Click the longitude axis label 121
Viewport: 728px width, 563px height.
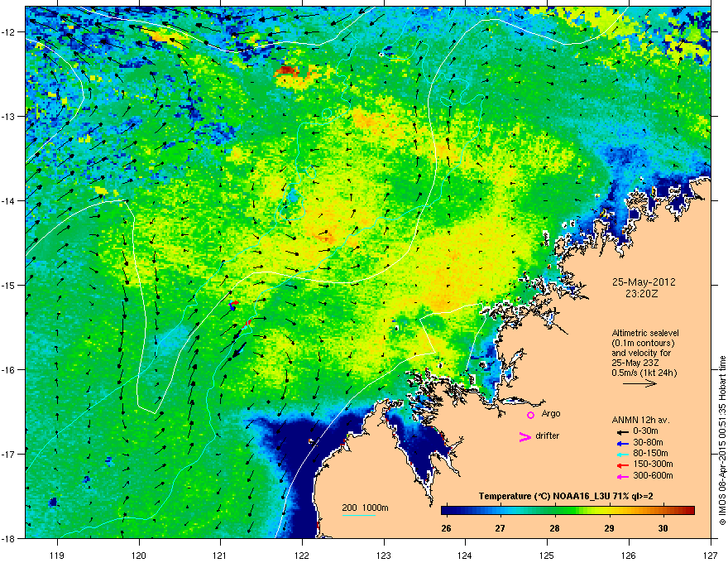(221, 555)
